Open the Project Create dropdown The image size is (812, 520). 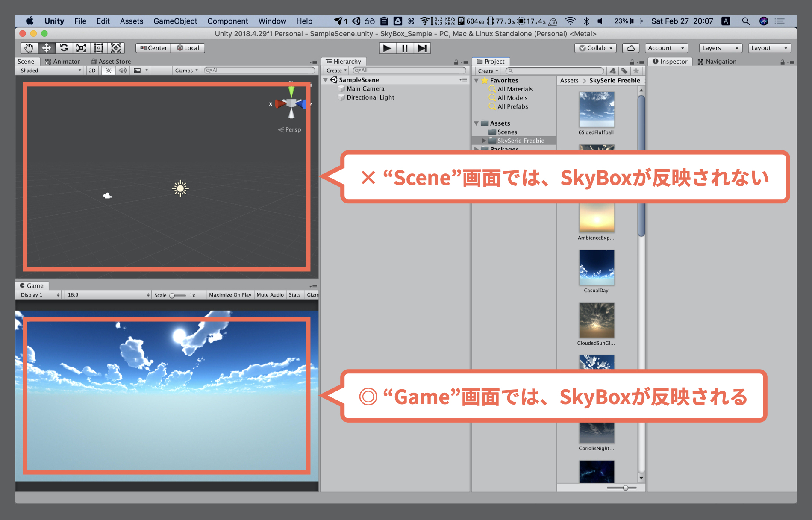point(488,71)
